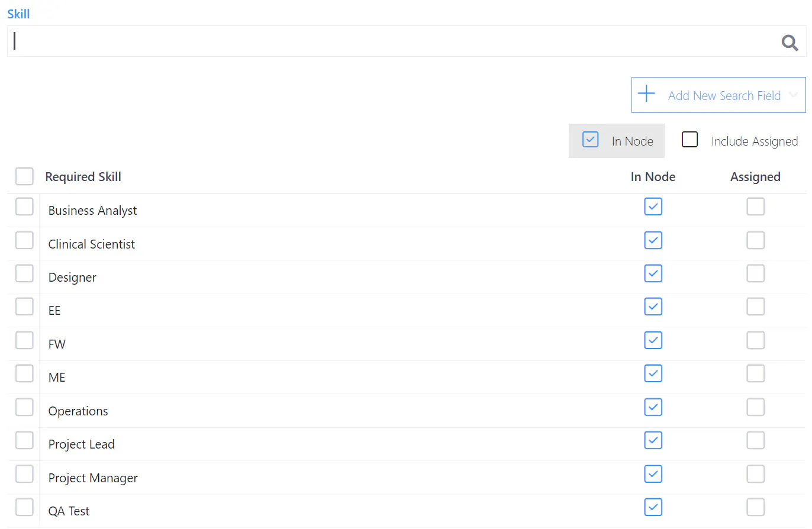Uncheck In Node for QA Test
The width and height of the screenshot is (812, 529).
tap(653, 507)
